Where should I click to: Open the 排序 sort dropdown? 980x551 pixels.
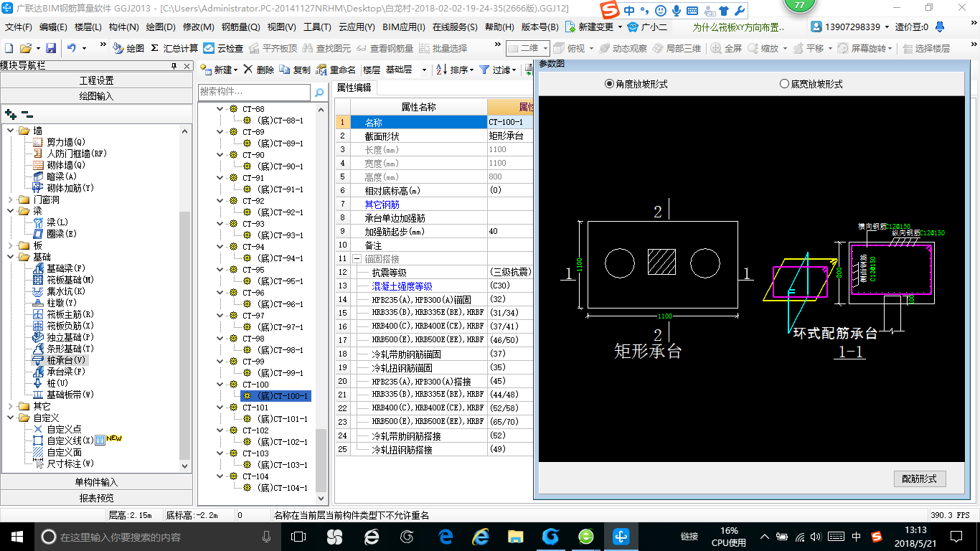(x=455, y=70)
